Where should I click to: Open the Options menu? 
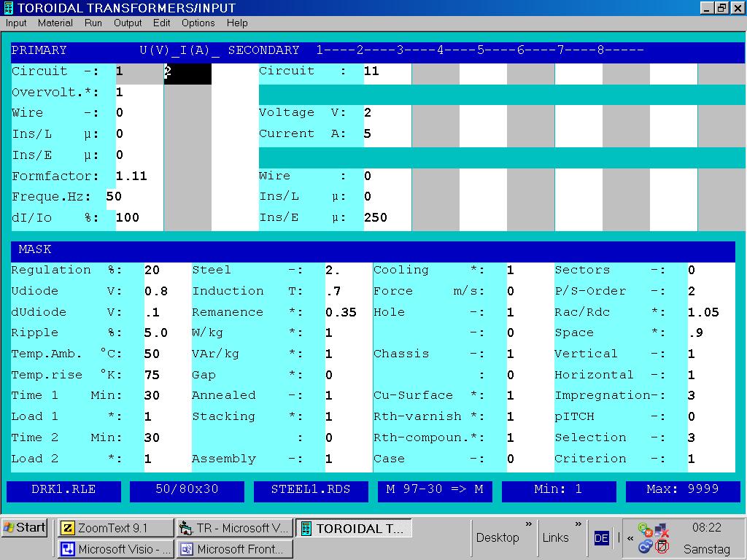point(198,23)
